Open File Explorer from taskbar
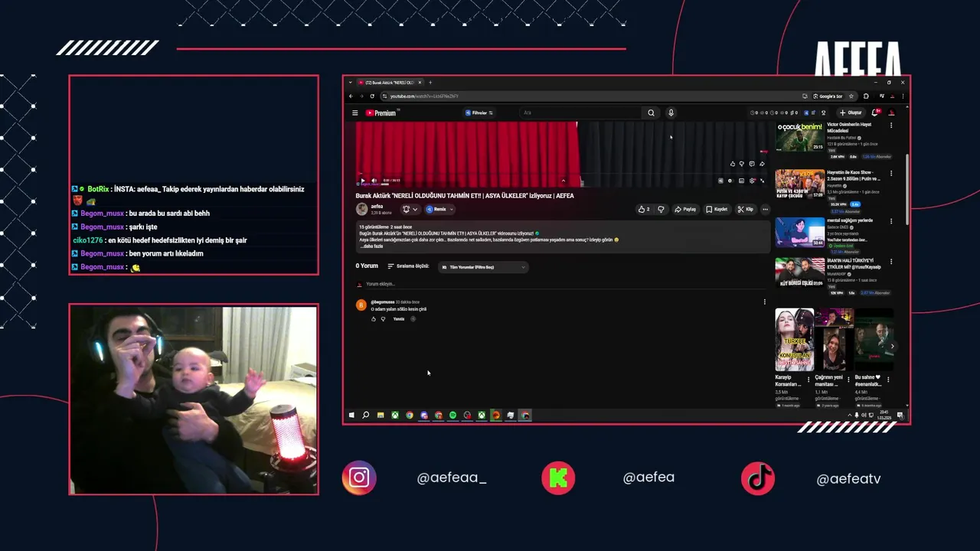Image resolution: width=980 pixels, height=551 pixels. 381,415
